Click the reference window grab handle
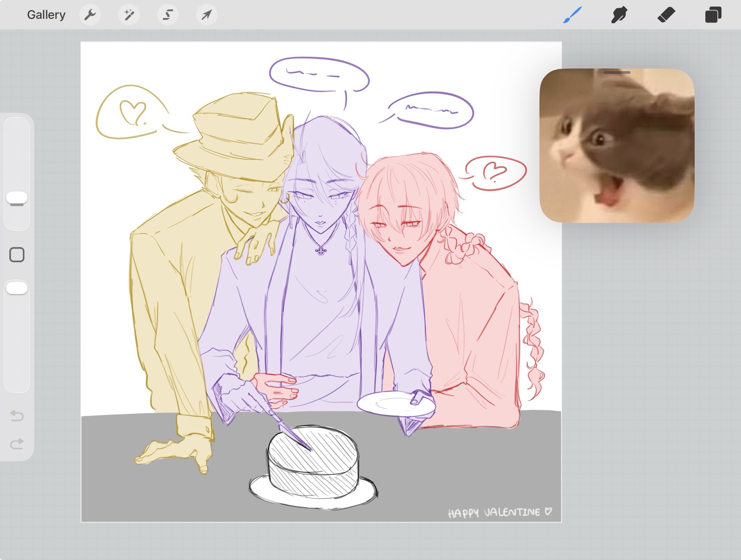Screen dimensions: 741x560 click(x=617, y=73)
